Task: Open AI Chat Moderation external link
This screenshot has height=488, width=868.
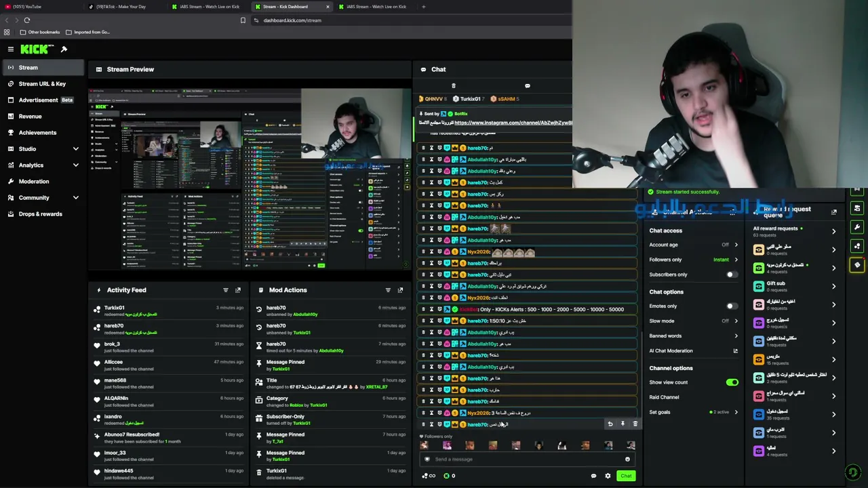Action: [x=735, y=351]
